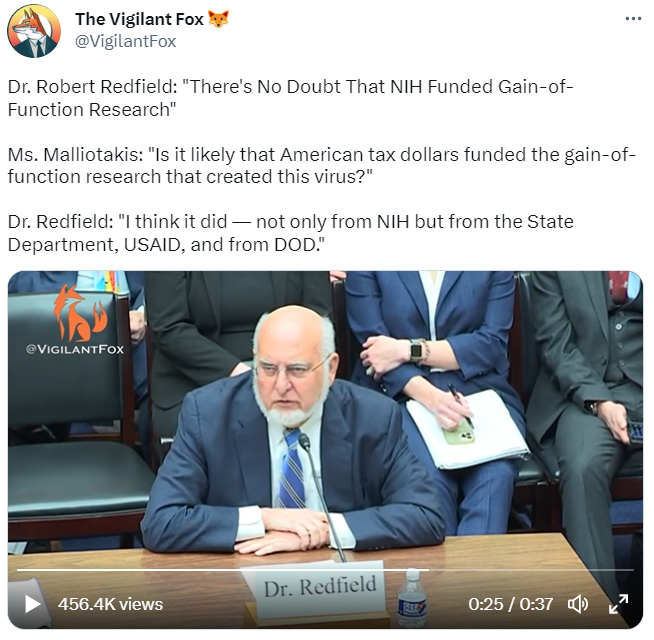Open the three-dot more options menu
The height and width of the screenshot is (640, 654).
click(633, 18)
